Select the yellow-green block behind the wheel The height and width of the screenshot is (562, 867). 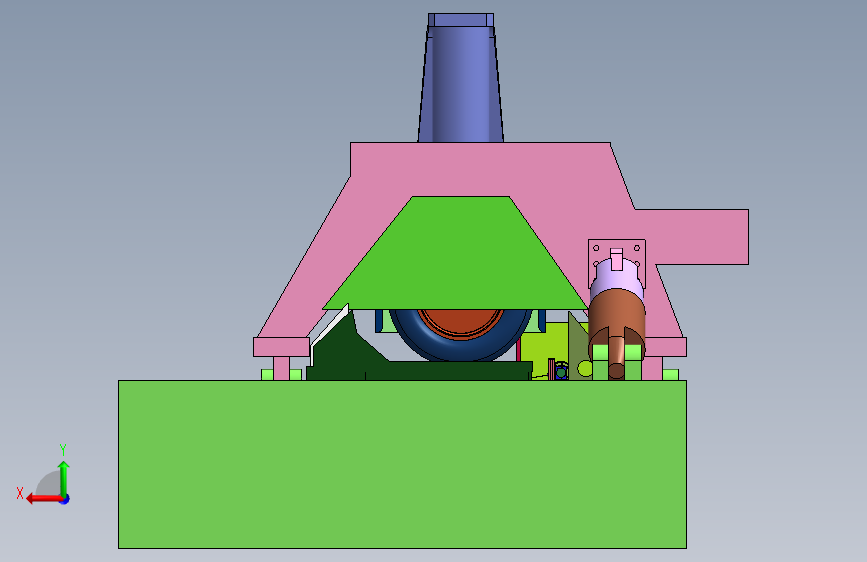[545, 346]
